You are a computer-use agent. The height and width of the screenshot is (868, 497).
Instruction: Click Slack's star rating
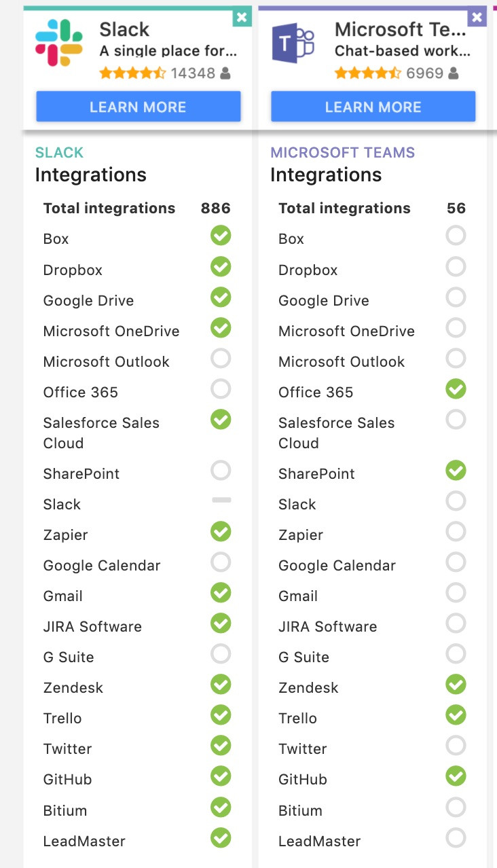(x=132, y=73)
